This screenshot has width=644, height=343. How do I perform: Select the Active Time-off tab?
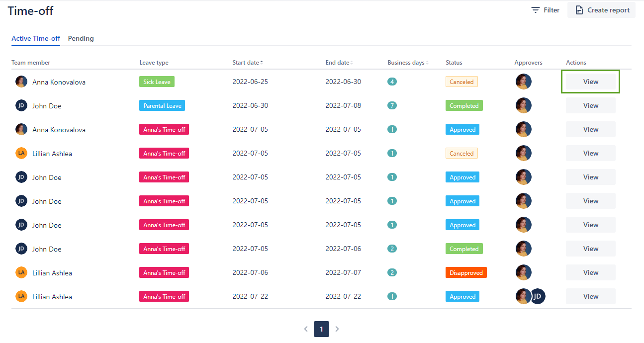(x=36, y=38)
